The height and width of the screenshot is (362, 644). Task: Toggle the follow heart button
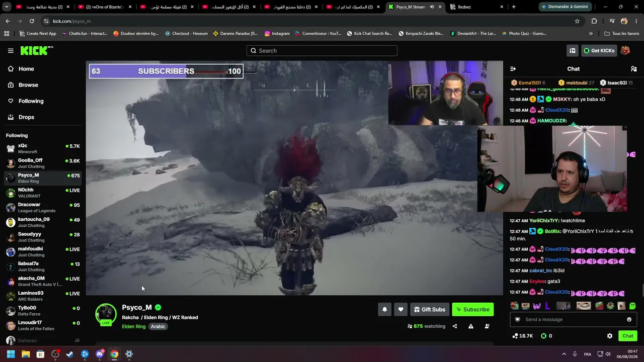click(400, 310)
